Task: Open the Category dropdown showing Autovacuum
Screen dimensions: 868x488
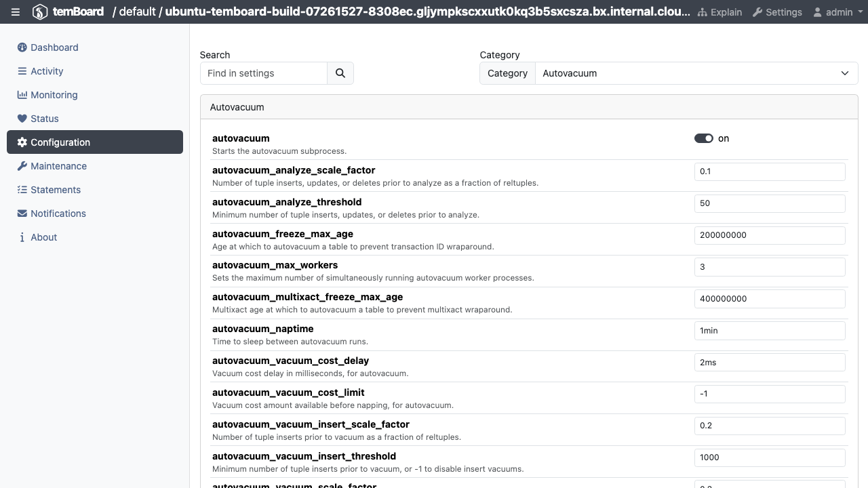Action: [x=696, y=73]
